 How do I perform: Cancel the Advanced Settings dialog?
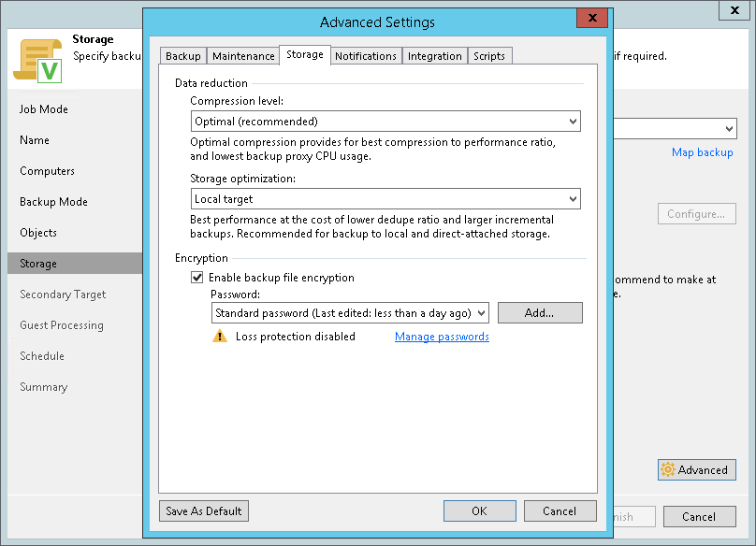point(560,511)
